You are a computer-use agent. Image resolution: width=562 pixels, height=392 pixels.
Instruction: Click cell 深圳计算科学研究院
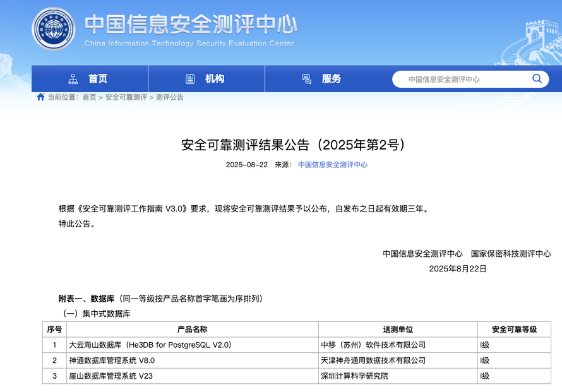(x=398, y=376)
